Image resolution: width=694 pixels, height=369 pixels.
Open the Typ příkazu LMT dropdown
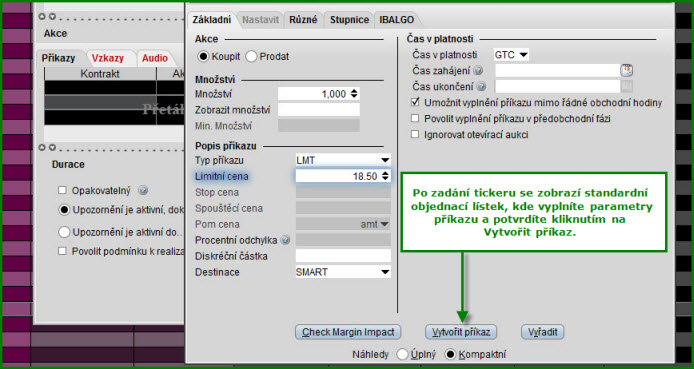[x=343, y=160]
